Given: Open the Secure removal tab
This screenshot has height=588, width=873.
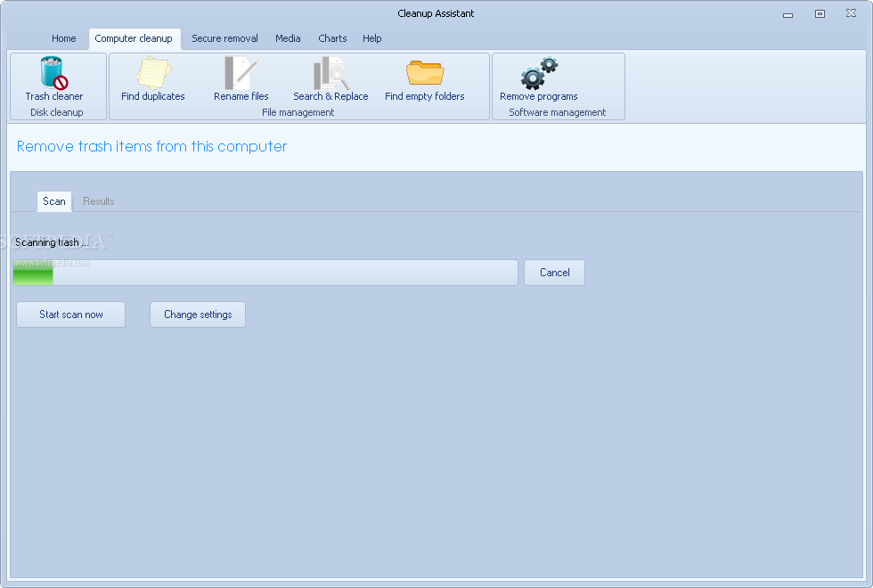Looking at the screenshot, I should click(224, 38).
